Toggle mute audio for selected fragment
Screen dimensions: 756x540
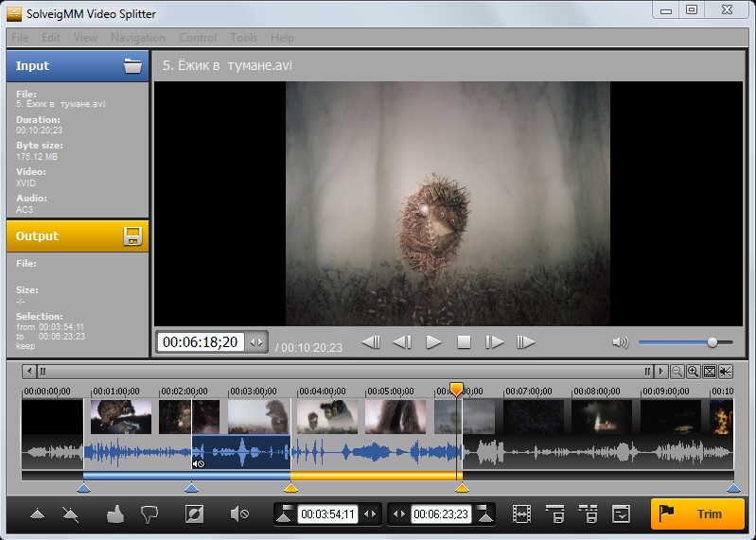(x=239, y=514)
